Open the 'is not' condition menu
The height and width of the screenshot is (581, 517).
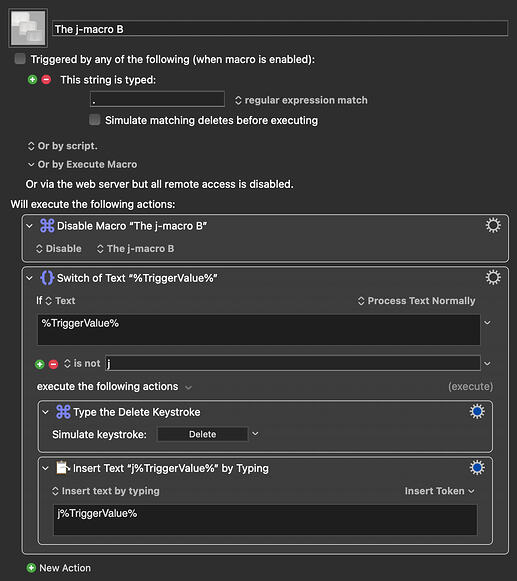coord(82,363)
